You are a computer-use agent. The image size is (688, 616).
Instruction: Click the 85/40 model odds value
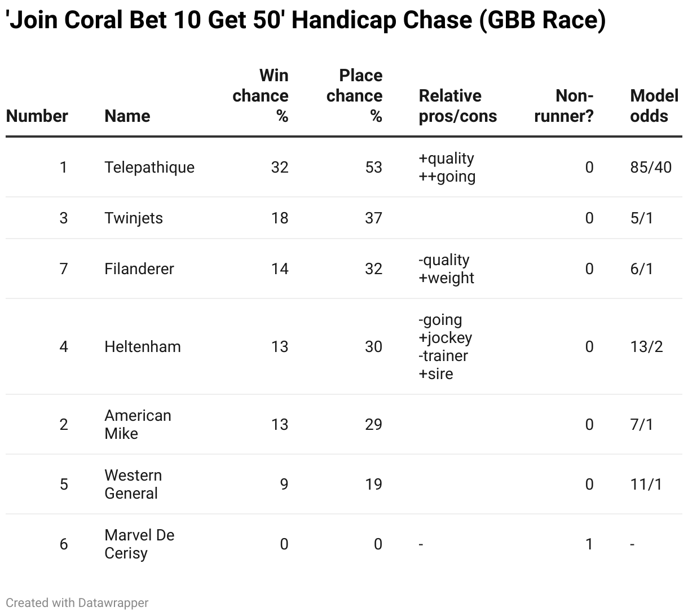click(651, 168)
